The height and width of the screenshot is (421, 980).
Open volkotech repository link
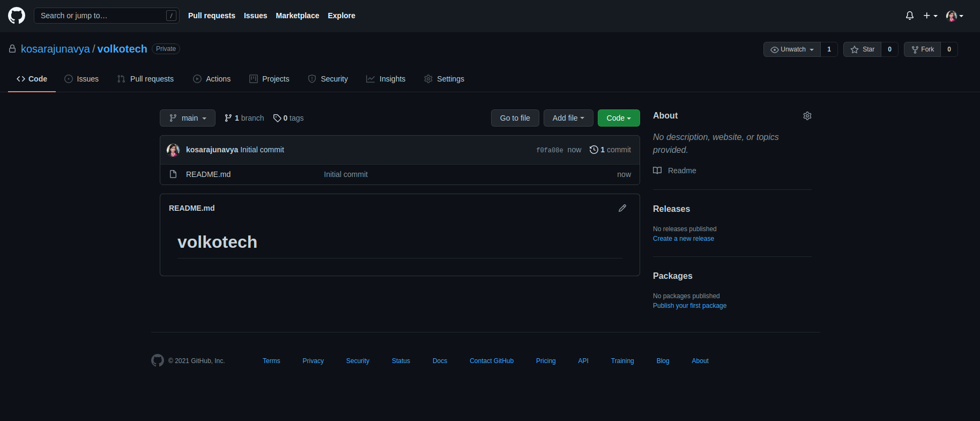click(122, 49)
